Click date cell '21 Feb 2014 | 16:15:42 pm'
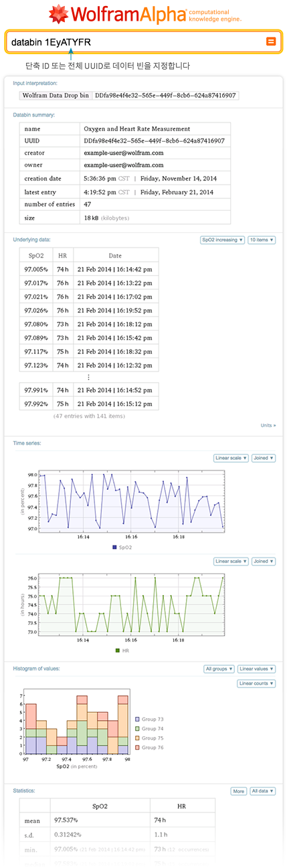The width and height of the screenshot is (287, 868). tap(114, 338)
